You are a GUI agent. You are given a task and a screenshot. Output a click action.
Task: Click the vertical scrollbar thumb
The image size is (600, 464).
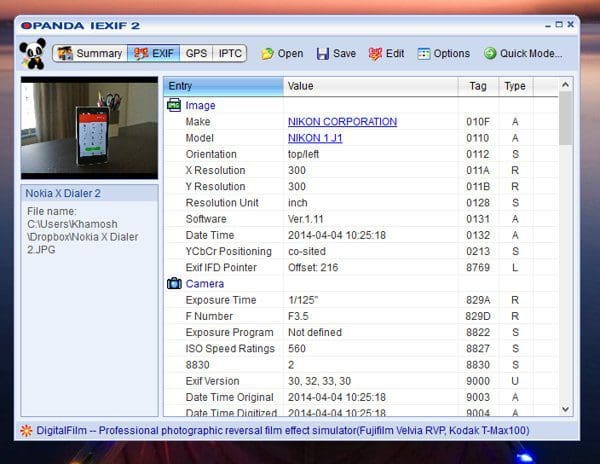565,119
